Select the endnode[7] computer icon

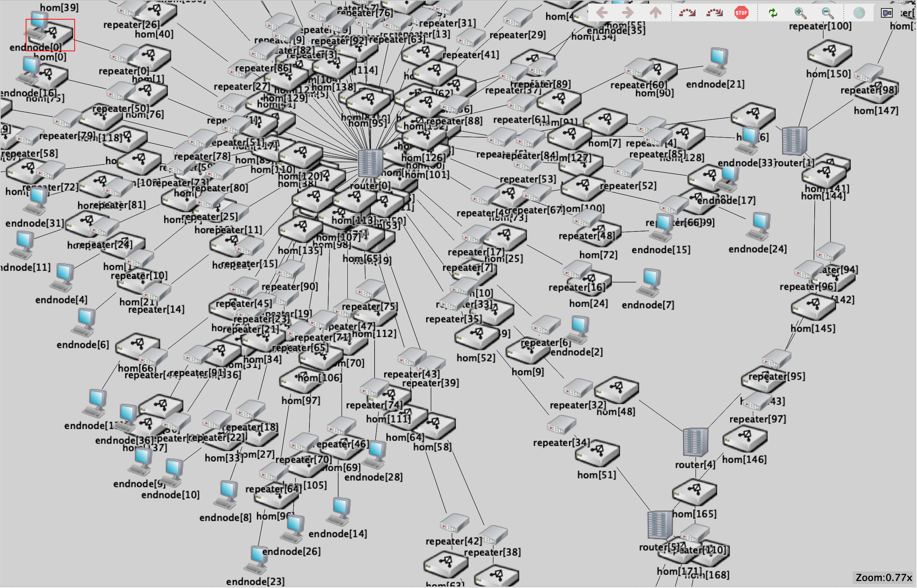point(649,283)
